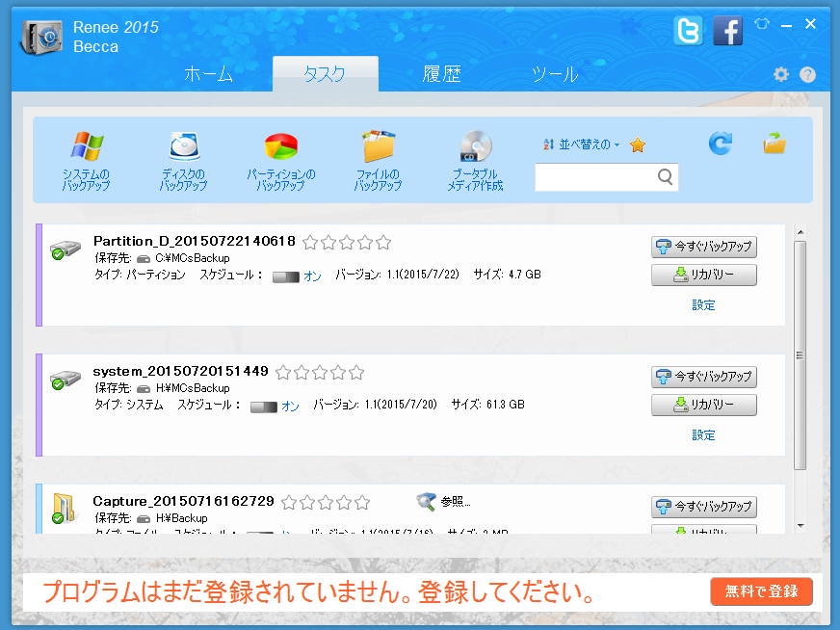Open ディスクのバックアップ (Disk Backup)
The height and width of the screenshot is (630, 840).
click(x=184, y=161)
